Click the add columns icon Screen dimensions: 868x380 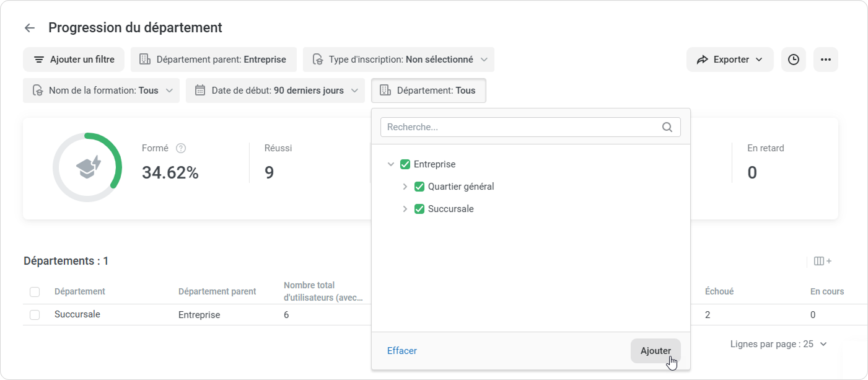822,261
